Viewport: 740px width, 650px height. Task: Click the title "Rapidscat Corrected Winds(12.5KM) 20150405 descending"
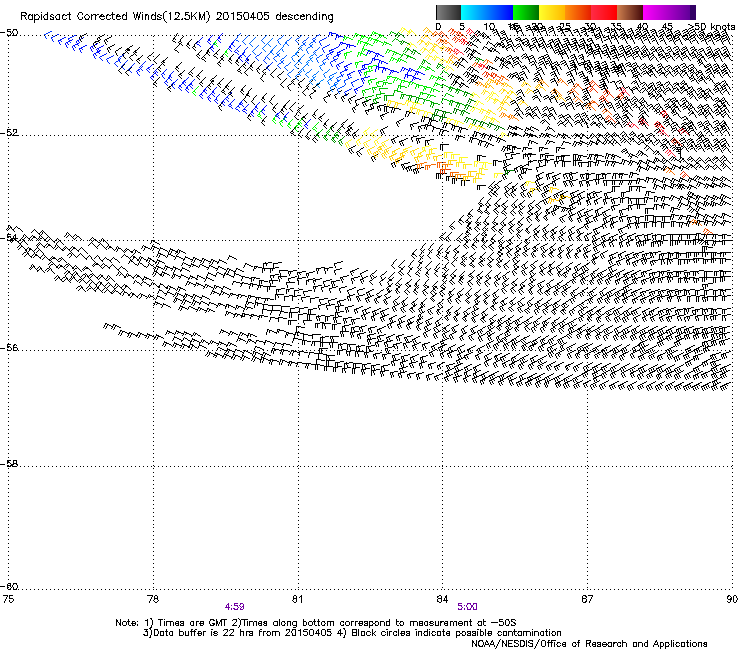[177, 17]
